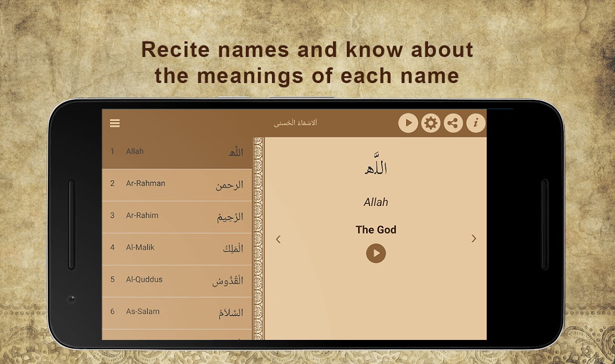The height and width of the screenshot is (364, 615).
Task: Play audio for the name Allah
Action: pyautogui.click(x=376, y=253)
